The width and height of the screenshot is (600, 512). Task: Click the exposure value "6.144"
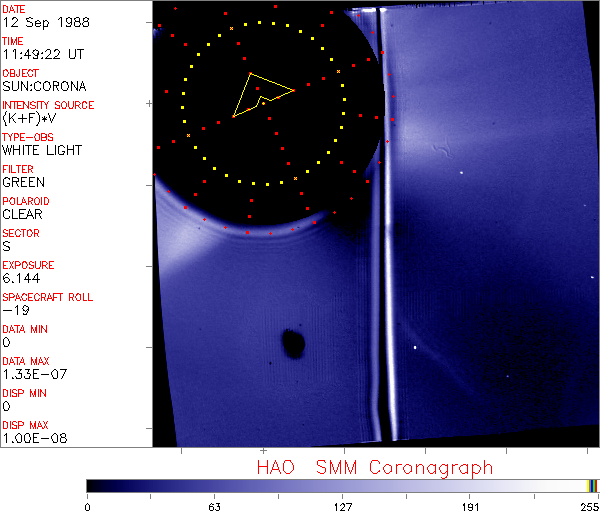(x=20, y=278)
